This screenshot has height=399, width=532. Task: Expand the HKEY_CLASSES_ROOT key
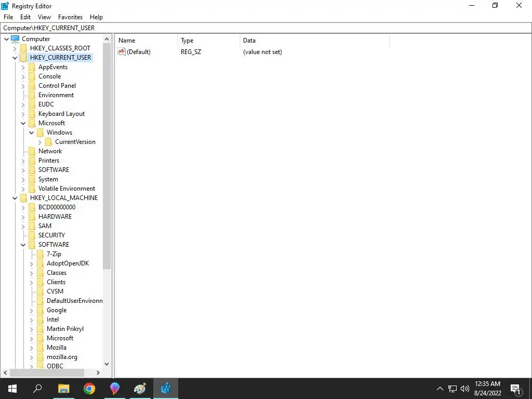pos(15,48)
